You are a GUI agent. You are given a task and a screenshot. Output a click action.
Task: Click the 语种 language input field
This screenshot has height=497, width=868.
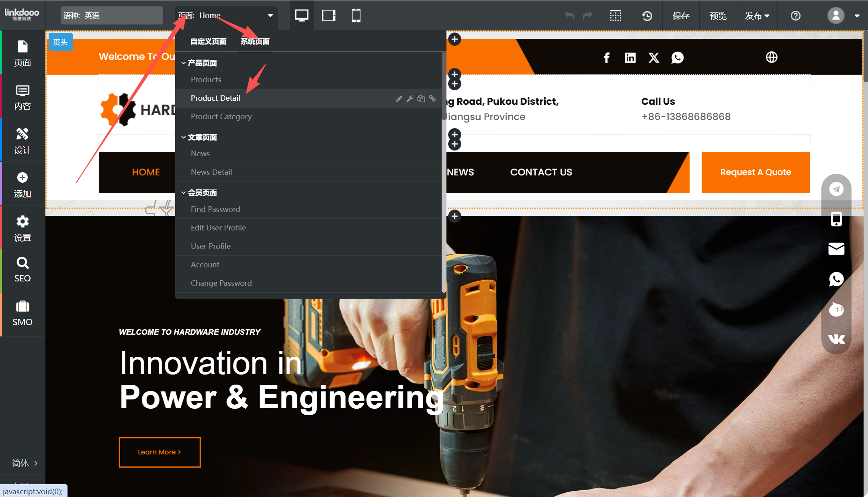click(112, 16)
